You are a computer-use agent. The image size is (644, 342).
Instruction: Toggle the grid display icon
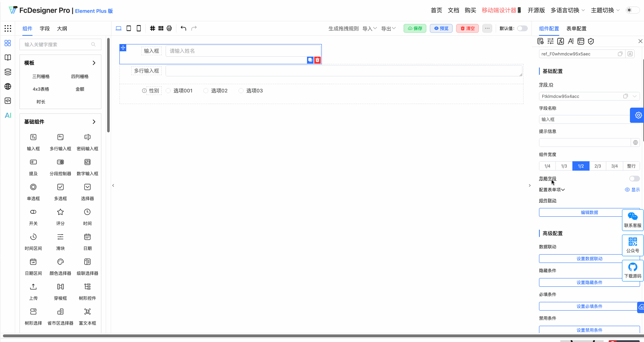coord(152,28)
